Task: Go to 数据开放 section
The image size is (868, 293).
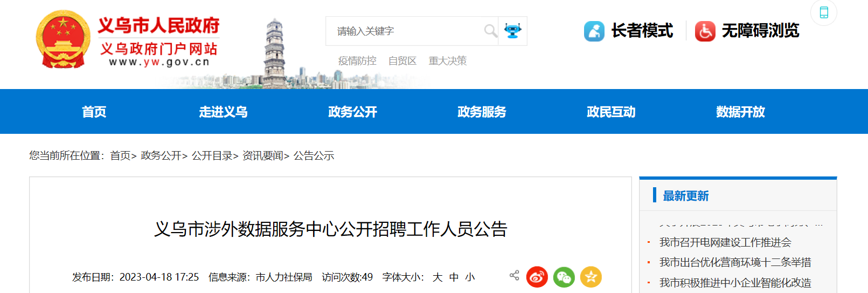Action: coord(740,112)
